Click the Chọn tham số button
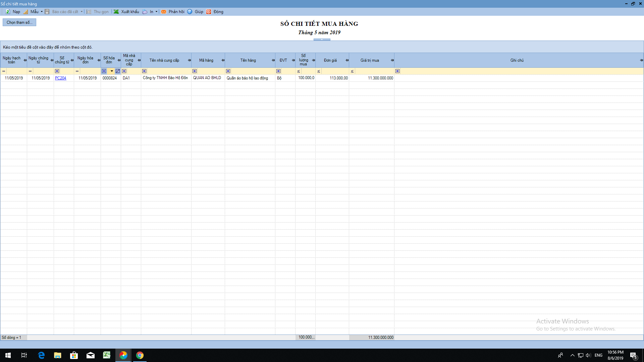 point(19,22)
